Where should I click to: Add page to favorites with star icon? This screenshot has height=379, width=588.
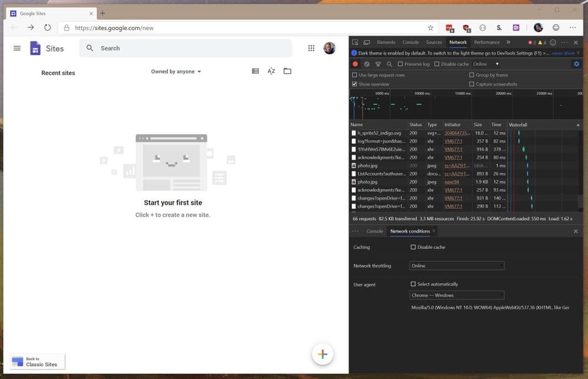pos(430,28)
